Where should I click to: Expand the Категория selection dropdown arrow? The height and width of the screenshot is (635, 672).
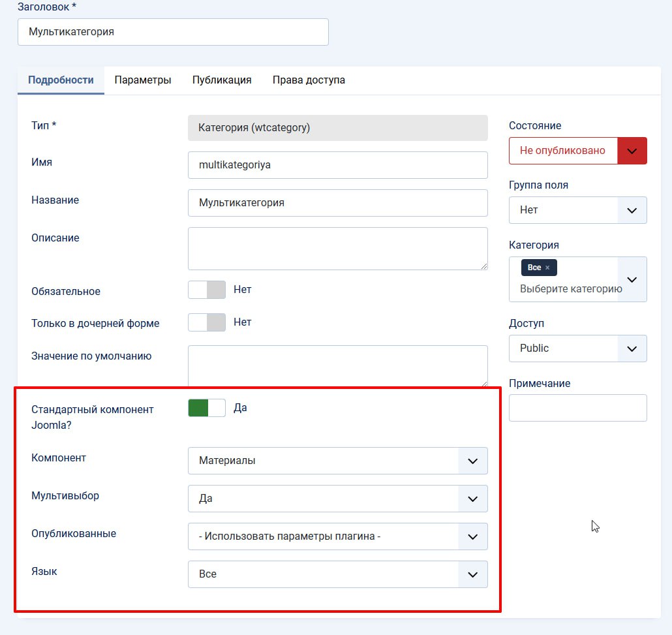tap(632, 279)
